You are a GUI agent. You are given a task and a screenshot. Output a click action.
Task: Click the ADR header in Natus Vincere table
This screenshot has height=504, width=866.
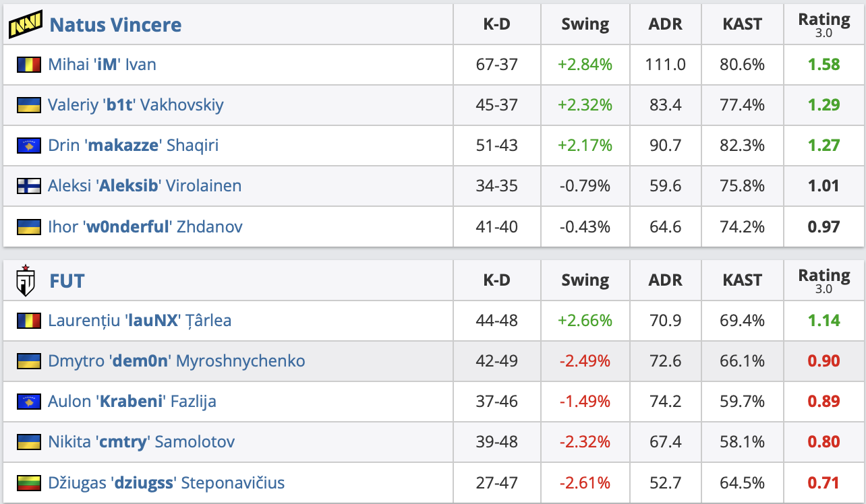coord(665,24)
